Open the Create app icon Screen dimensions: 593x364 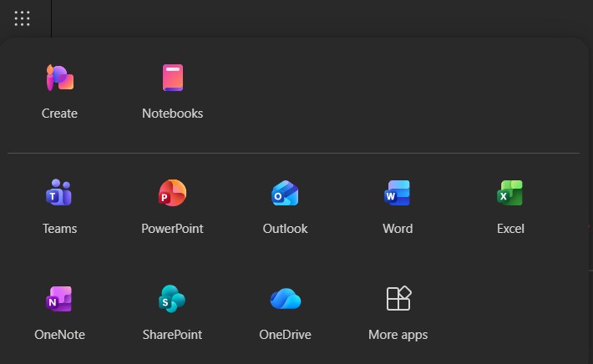tap(60, 78)
